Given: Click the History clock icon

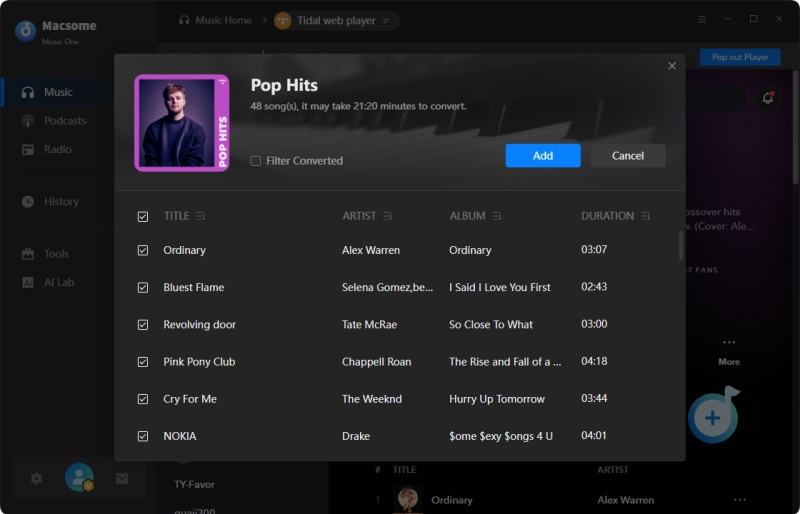Looking at the screenshot, I should [28, 202].
